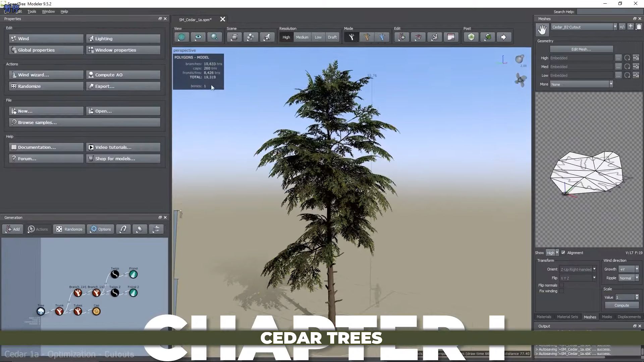Viewport: 644px width, 362px height.
Task: Click the Compute AO button
Action: pyautogui.click(x=123, y=75)
